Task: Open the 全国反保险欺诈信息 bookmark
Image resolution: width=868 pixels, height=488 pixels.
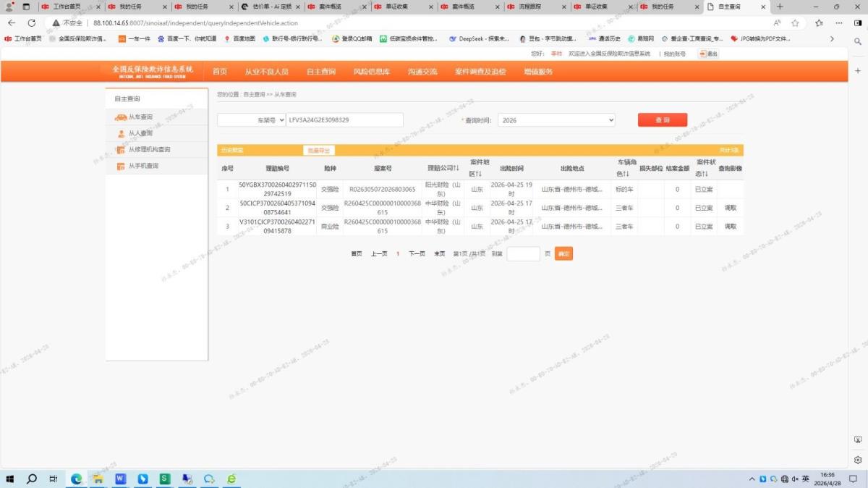Action: [x=77, y=38]
